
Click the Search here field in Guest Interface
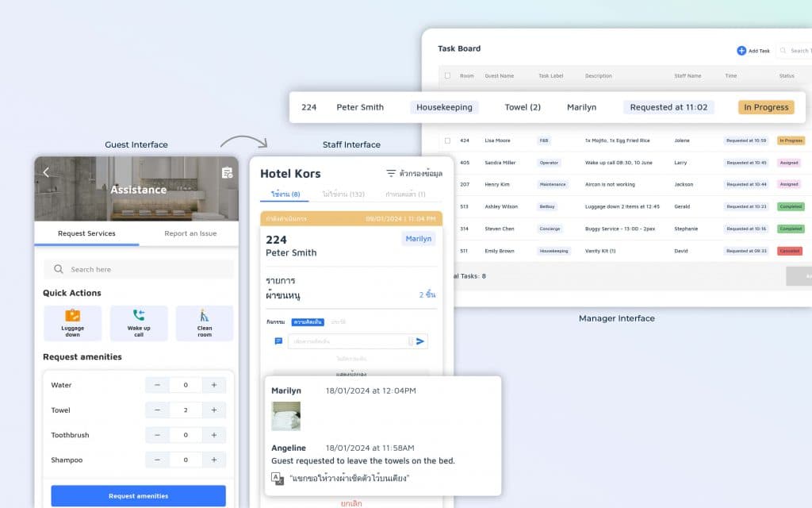[x=139, y=269]
